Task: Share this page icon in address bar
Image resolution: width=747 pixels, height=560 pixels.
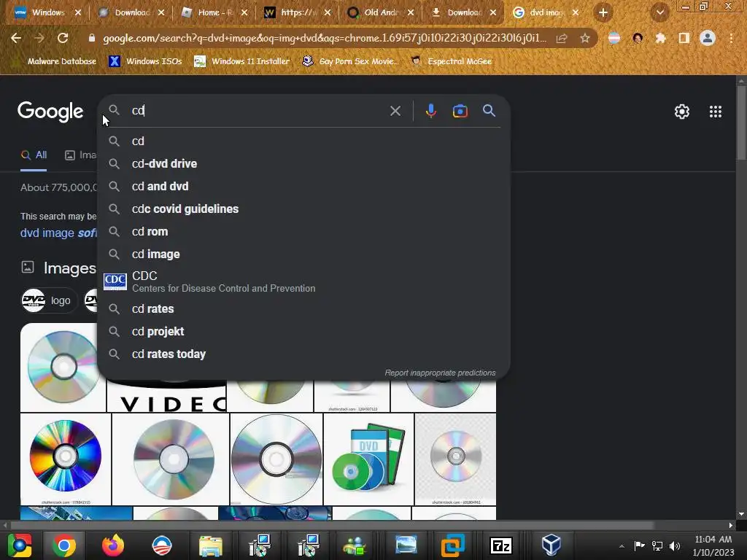Action: 562,38
